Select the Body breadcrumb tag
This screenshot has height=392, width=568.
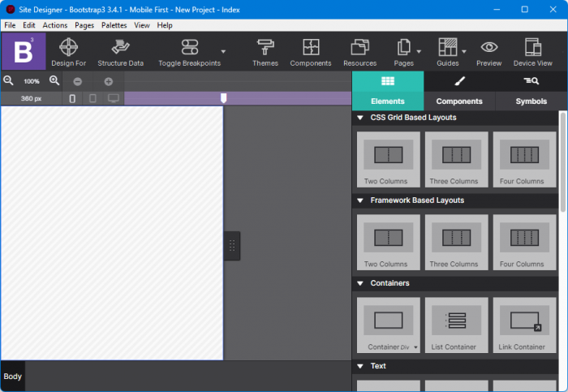coord(13,377)
